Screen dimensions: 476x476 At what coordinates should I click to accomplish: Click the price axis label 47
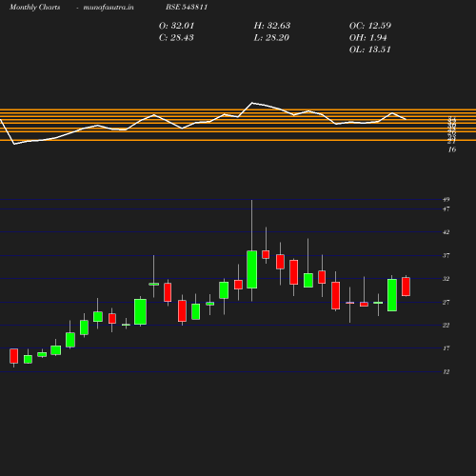pyautogui.click(x=446, y=208)
